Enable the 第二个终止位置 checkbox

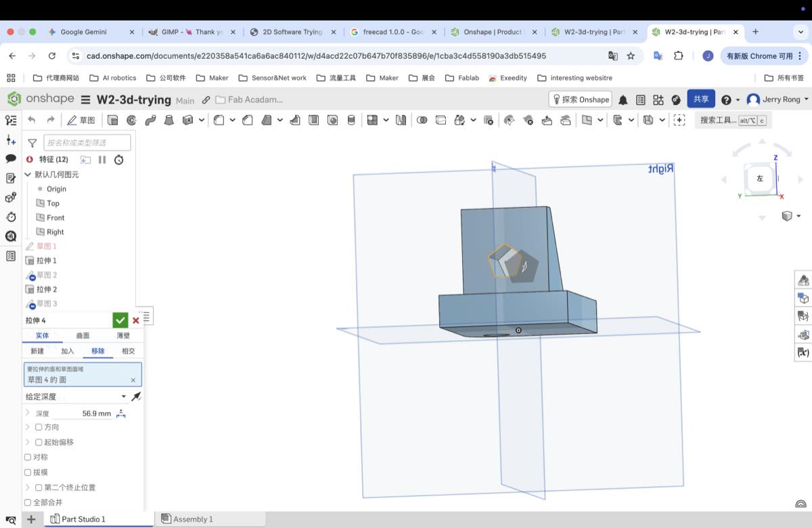(x=39, y=487)
